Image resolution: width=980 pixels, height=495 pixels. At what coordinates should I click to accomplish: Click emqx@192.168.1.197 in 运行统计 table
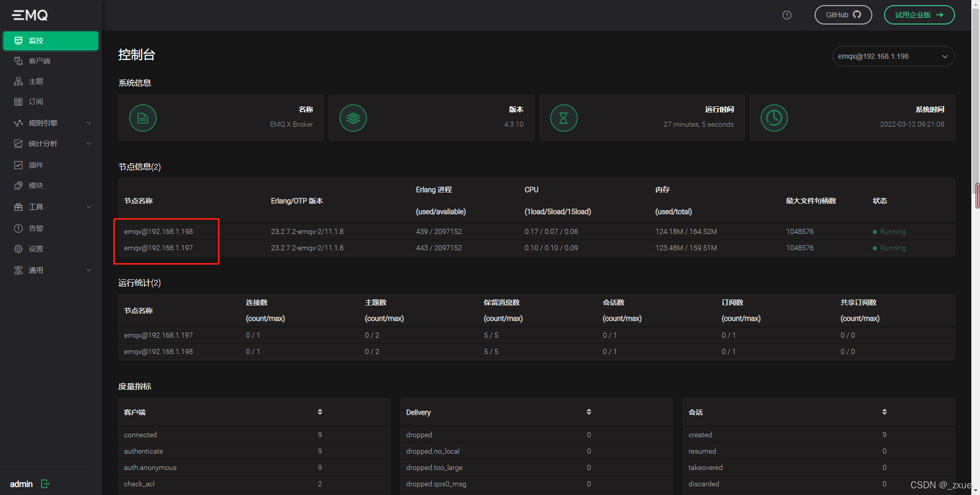[158, 335]
